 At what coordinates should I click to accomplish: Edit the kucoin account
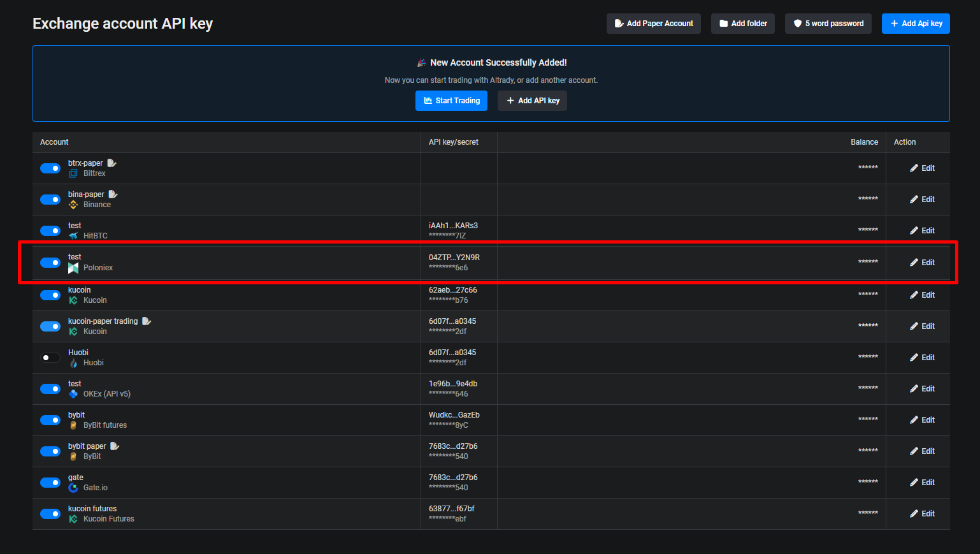click(922, 295)
